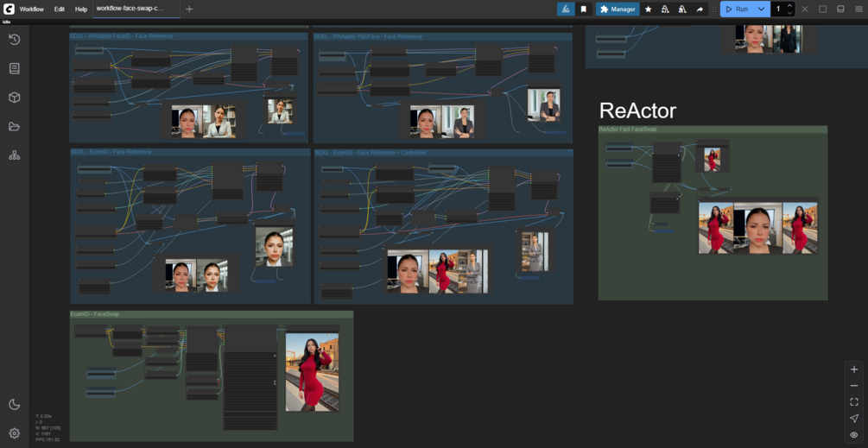
Task: Open the Edit menu
Action: point(60,9)
